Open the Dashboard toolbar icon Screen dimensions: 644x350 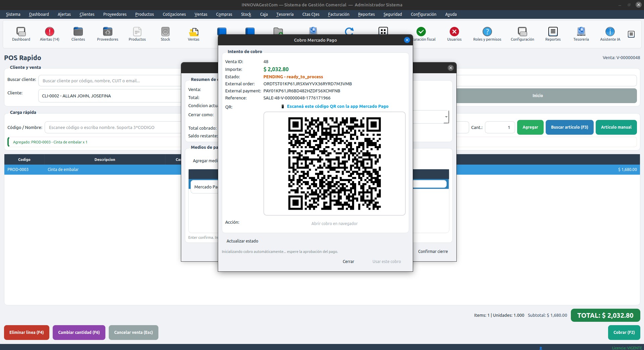21,34
